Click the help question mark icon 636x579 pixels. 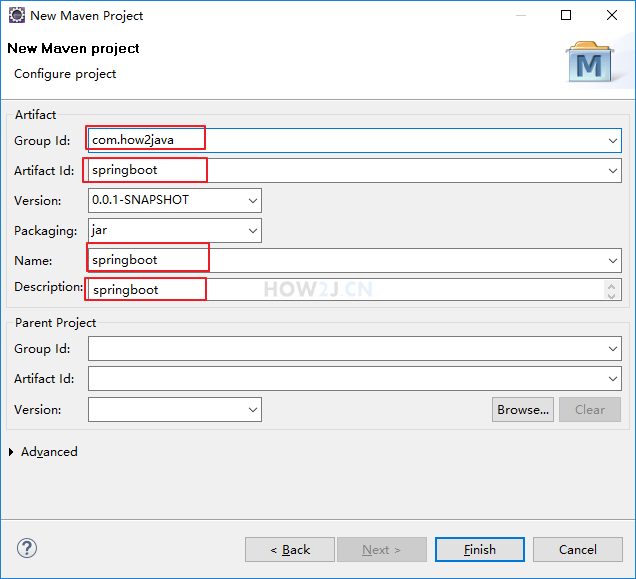pyautogui.click(x=27, y=548)
